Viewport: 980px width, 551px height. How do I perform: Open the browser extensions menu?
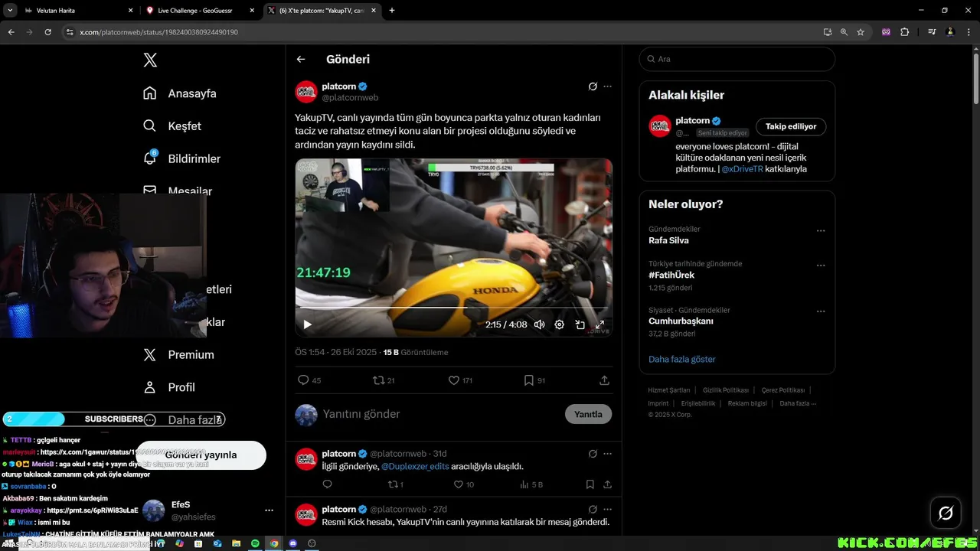click(x=905, y=32)
